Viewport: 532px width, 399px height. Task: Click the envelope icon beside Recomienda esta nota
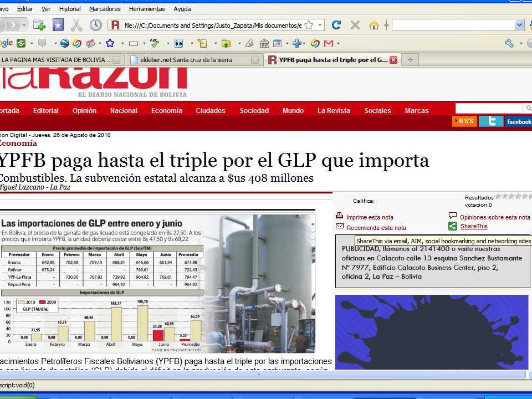pyautogui.click(x=339, y=226)
